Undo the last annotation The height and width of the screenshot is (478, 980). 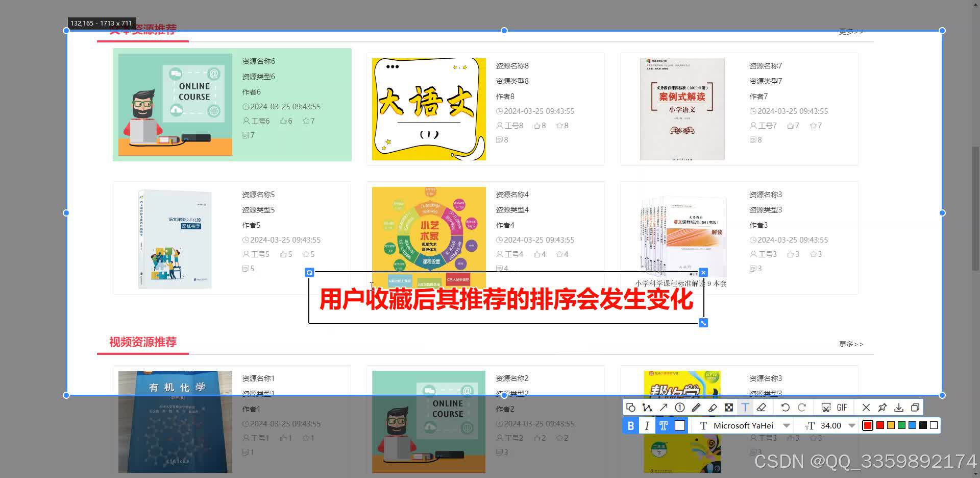click(x=786, y=408)
